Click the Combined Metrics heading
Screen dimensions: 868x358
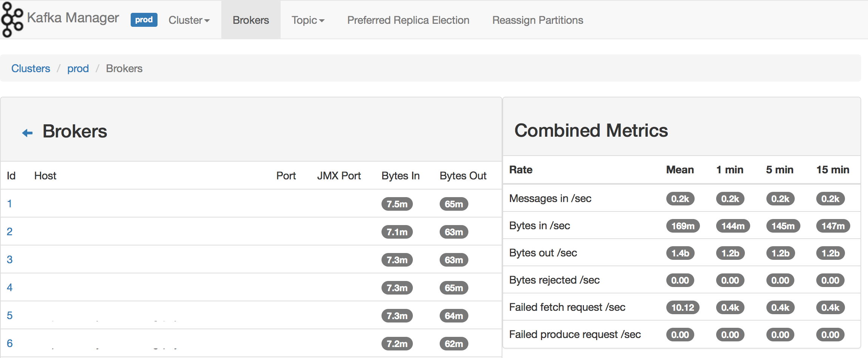(591, 131)
